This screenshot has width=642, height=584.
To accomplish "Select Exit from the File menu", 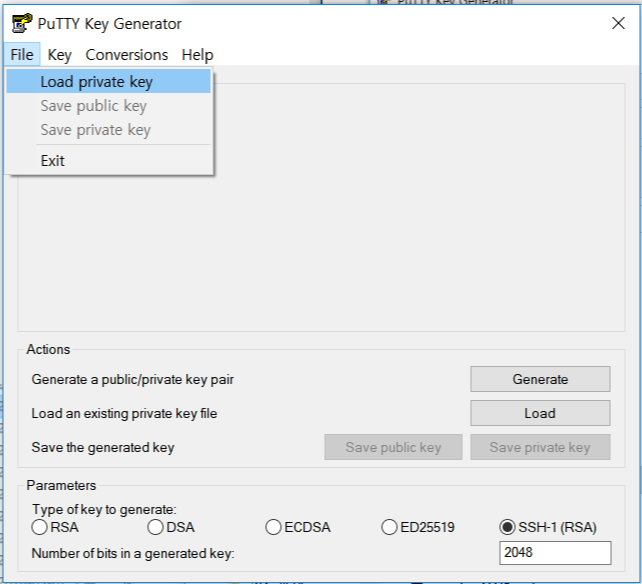I will point(109,161).
